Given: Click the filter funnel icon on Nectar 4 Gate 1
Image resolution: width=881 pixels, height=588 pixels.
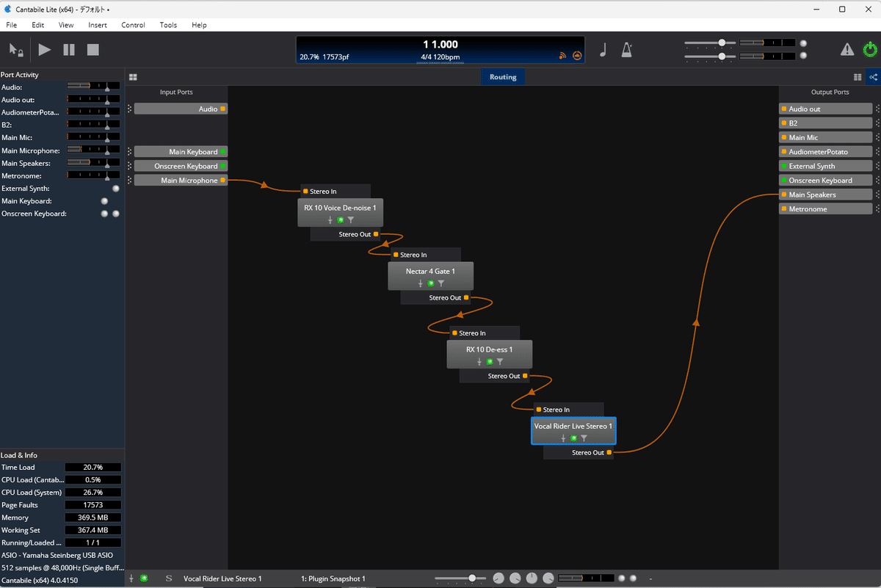Looking at the screenshot, I should 441,283.
